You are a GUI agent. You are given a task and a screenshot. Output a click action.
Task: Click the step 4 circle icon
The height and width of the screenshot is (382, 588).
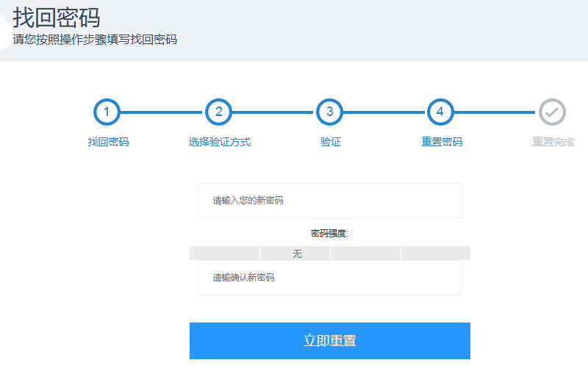440,112
